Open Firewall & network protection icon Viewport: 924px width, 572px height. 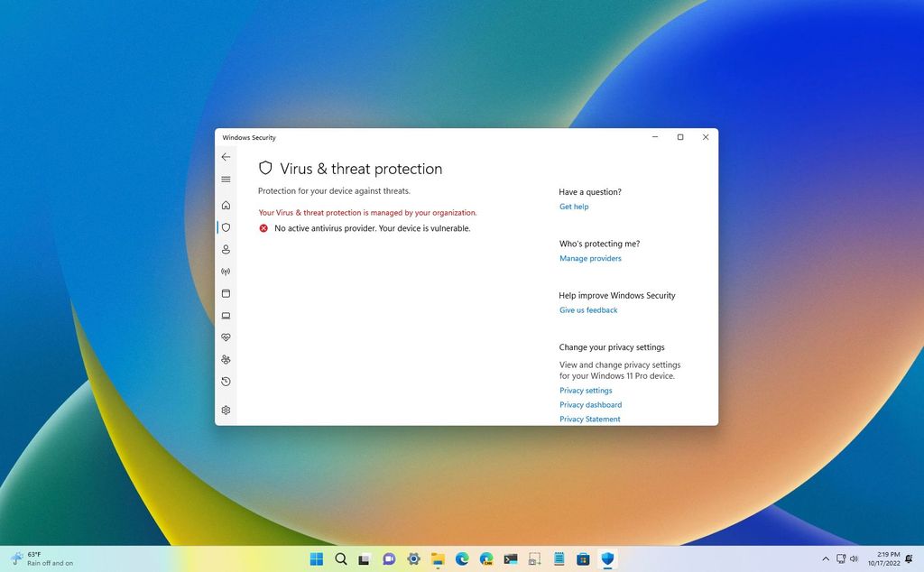226,272
